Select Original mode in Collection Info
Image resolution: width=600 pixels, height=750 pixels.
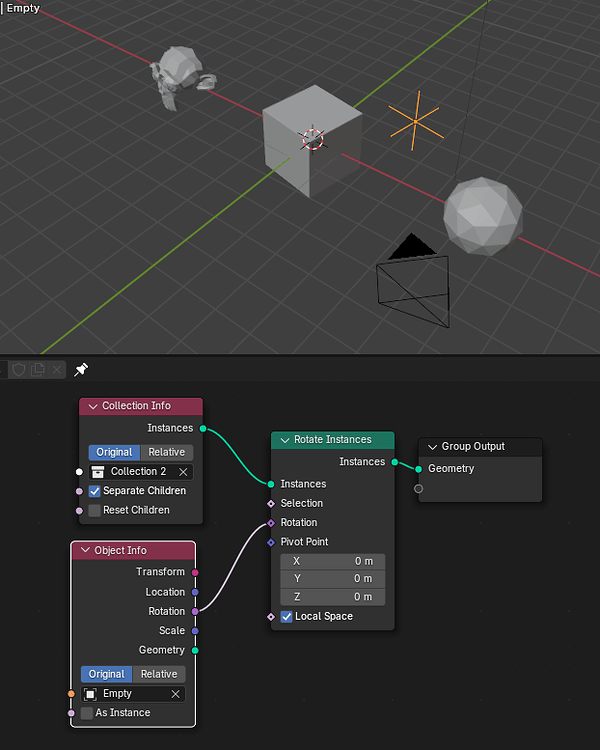[114, 452]
